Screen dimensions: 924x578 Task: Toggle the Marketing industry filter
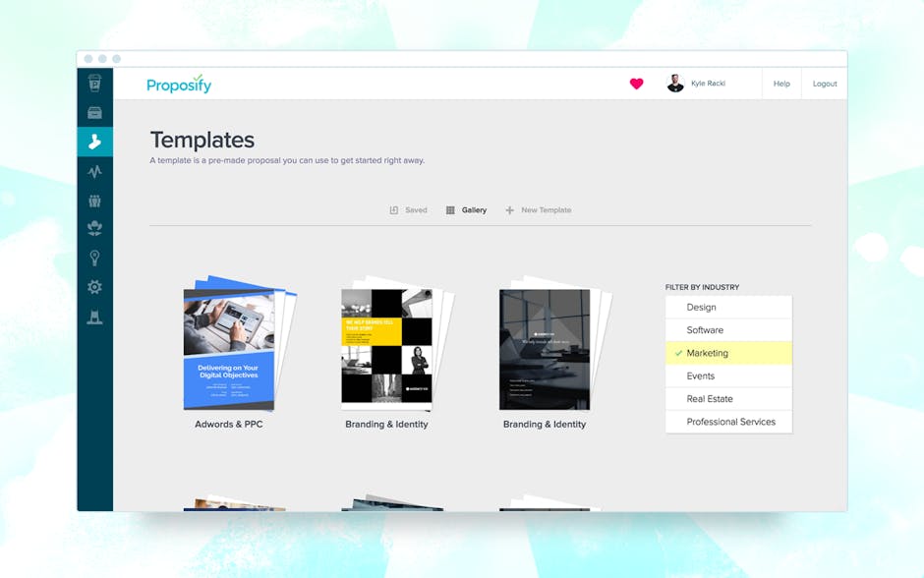click(x=727, y=353)
